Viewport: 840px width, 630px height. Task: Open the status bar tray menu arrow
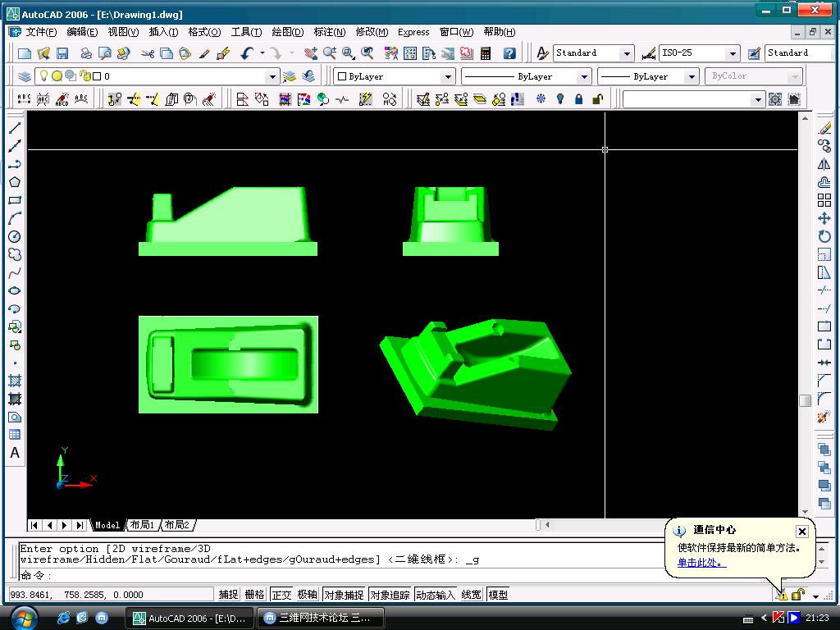coord(815,596)
